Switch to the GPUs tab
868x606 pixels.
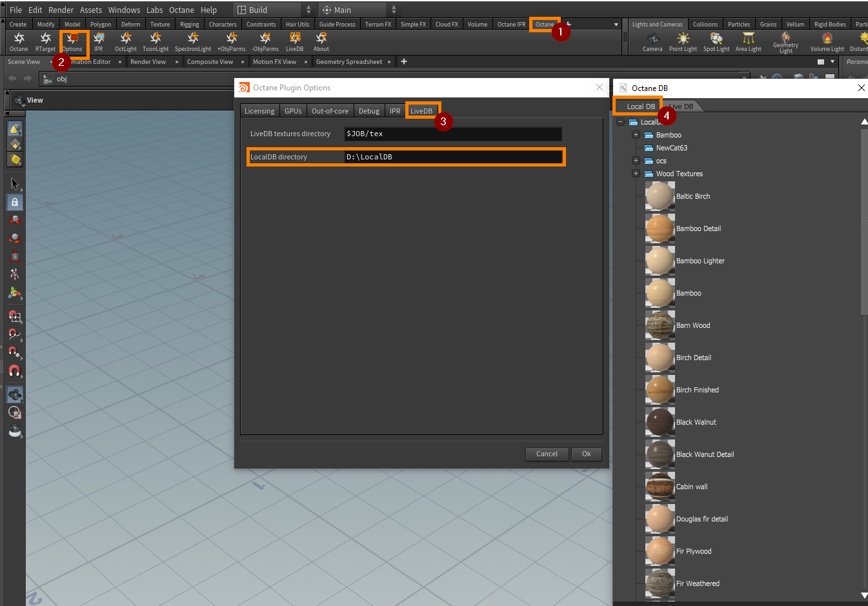(x=293, y=111)
